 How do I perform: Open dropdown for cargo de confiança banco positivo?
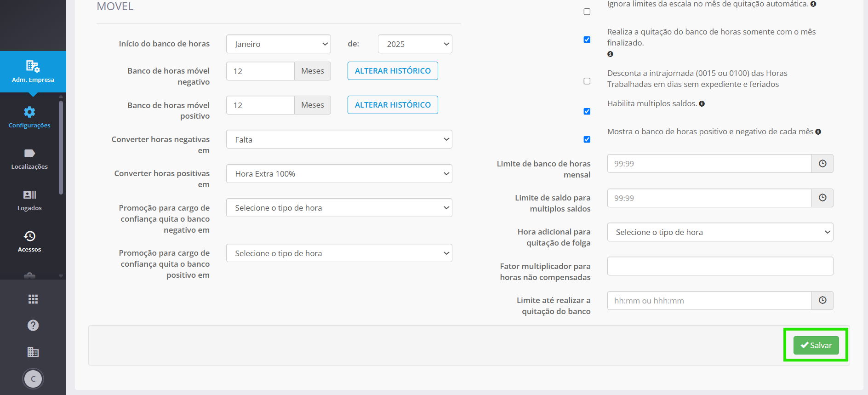click(339, 253)
